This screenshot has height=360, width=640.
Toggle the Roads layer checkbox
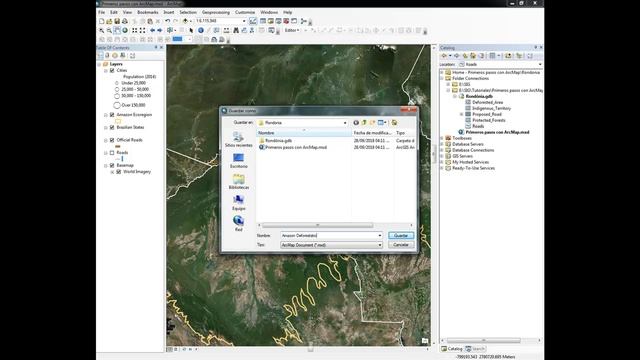pos(112,153)
